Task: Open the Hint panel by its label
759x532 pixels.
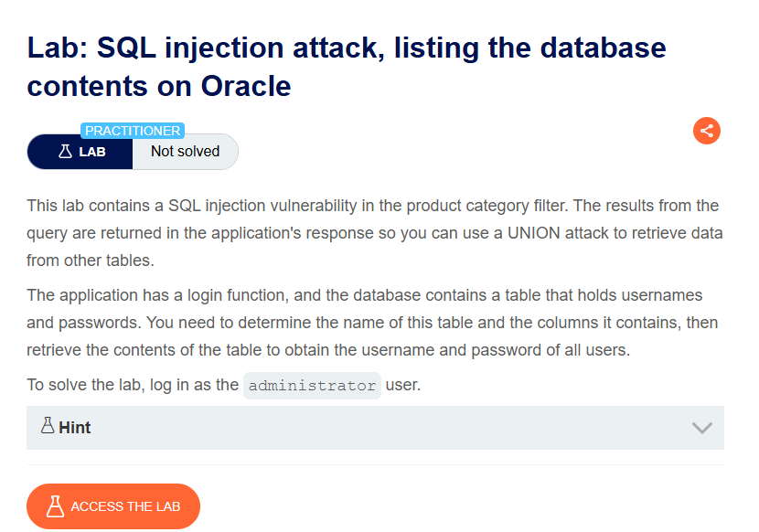Action: point(75,428)
